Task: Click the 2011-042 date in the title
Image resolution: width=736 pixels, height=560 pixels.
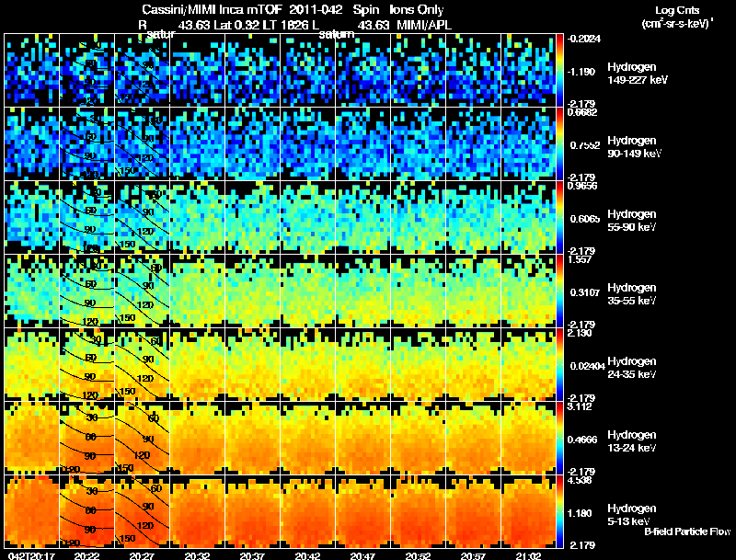Action: 316,9
